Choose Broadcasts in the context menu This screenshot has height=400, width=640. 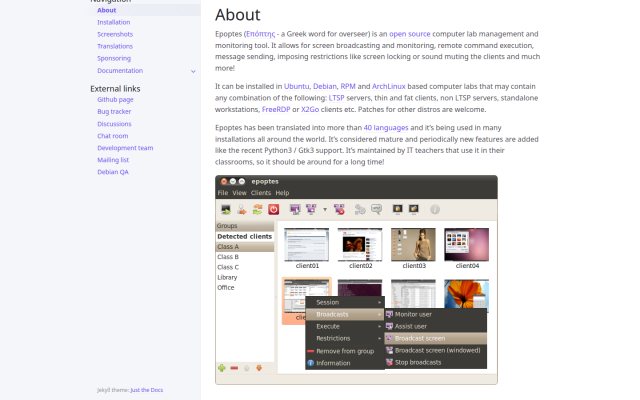tap(345, 314)
